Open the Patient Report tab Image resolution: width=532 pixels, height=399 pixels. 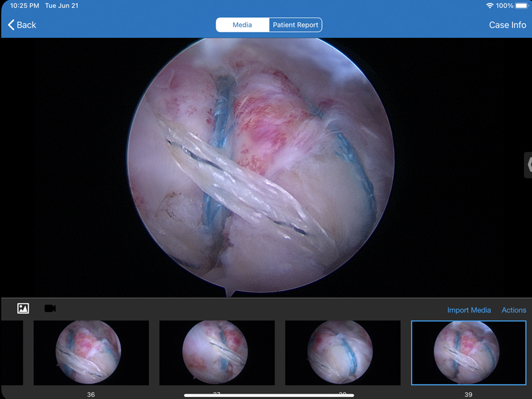[295, 25]
